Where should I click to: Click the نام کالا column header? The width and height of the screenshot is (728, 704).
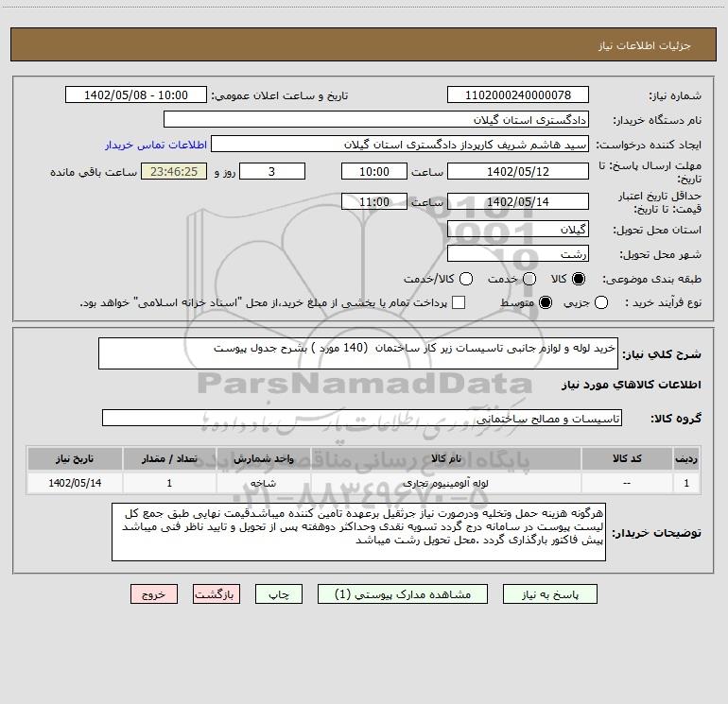[446, 458]
